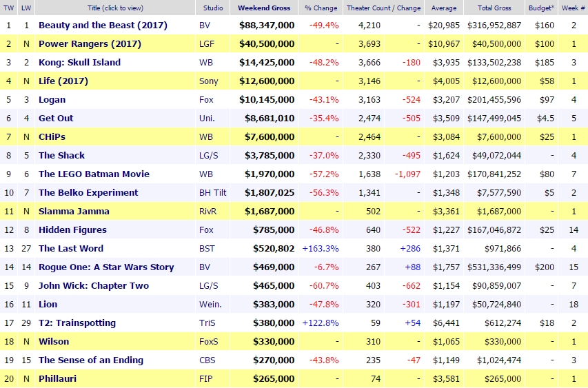Open Rogue One: A Star Wars Story
This screenshot has height=388, width=588.
(x=106, y=267)
